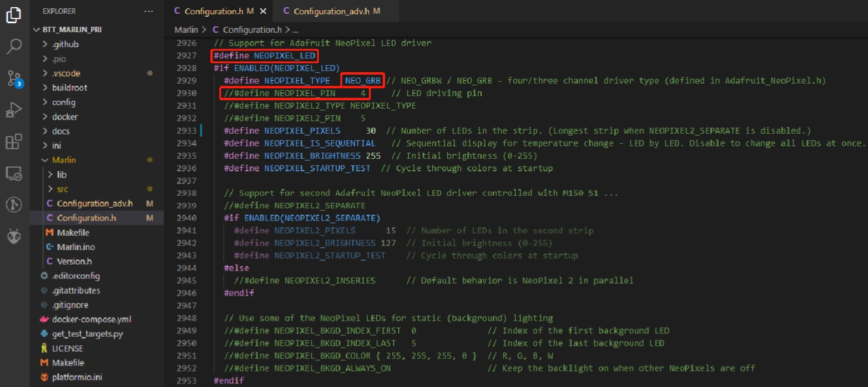The height and width of the screenshot is (387, 868).
Task: Open the Search view icon
Action: (14, 47)
